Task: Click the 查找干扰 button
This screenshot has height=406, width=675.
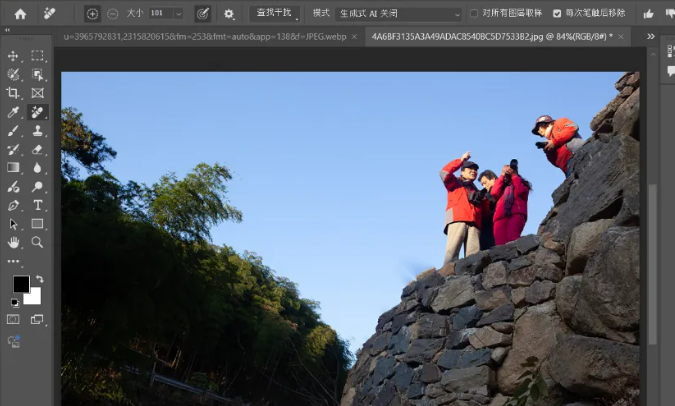Action: [x=273, y=14]
